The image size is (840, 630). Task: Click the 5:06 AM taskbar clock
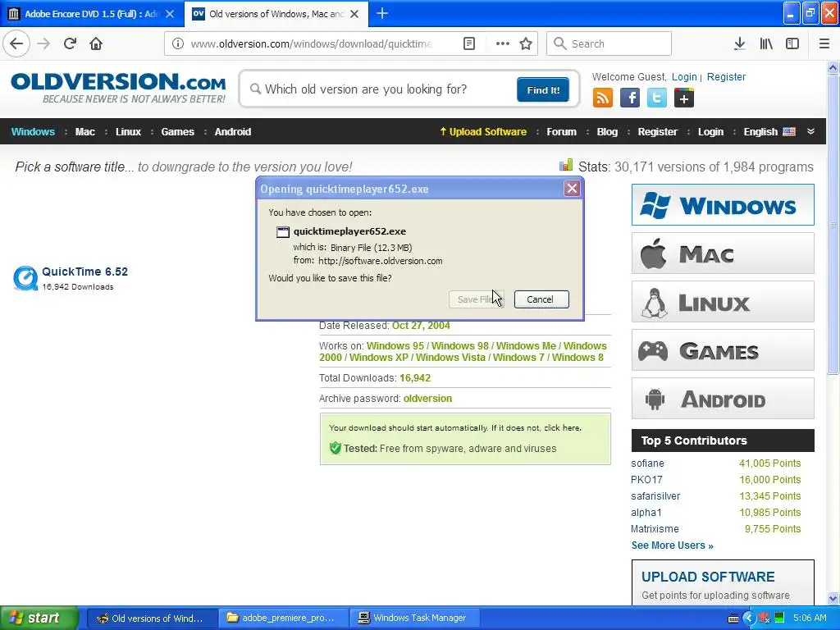810,618
